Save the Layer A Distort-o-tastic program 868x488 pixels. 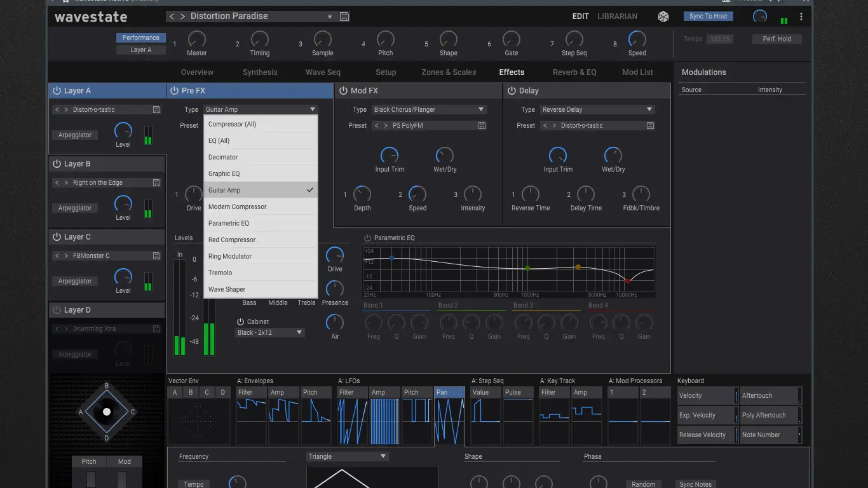coord(156,109)
